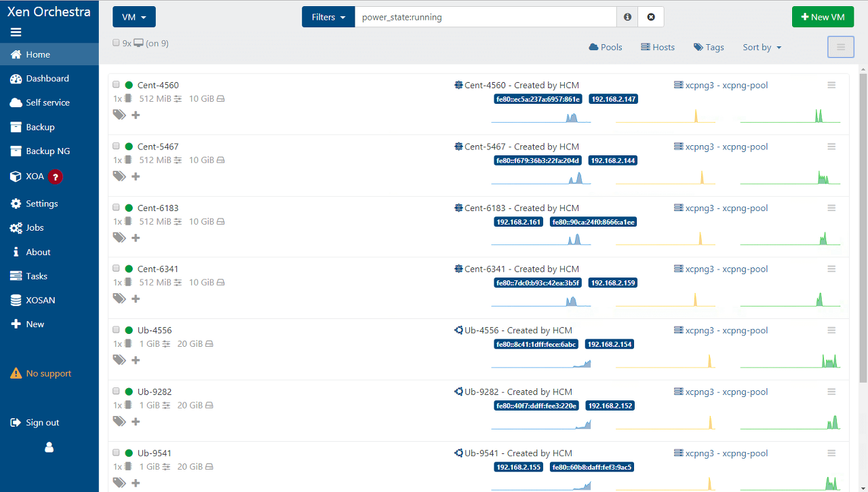Filter by Pools

(606, 47)
